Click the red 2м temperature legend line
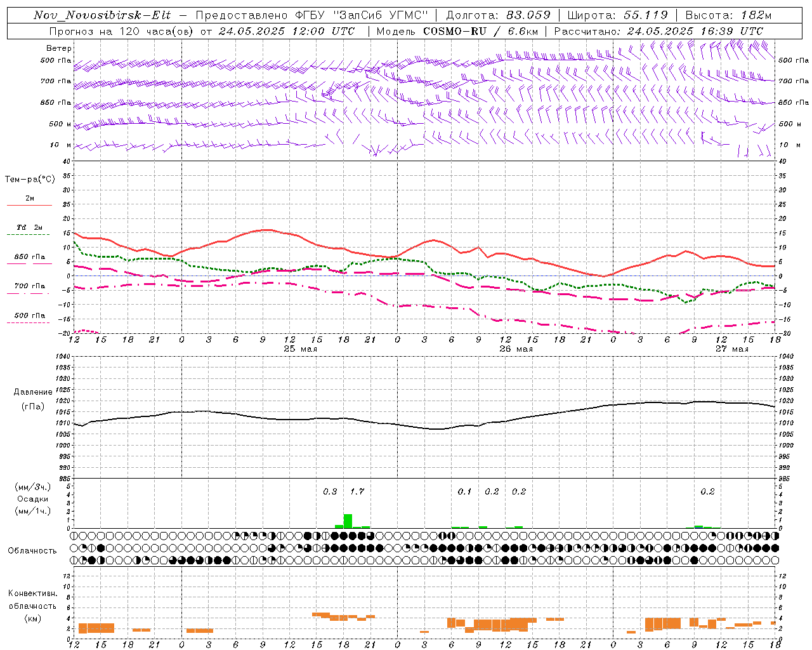The width and height of the screenshot is (812, 650). pyautogui.click(x=29, y=205)
